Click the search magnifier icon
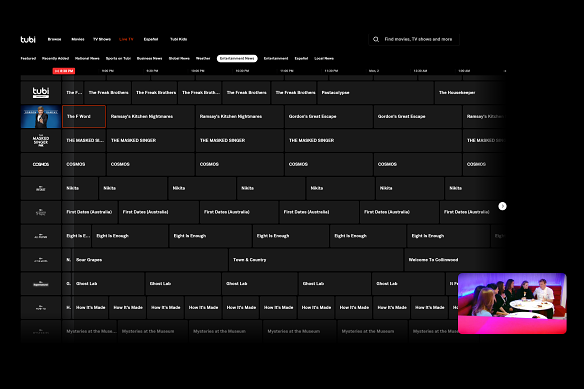 376,39
